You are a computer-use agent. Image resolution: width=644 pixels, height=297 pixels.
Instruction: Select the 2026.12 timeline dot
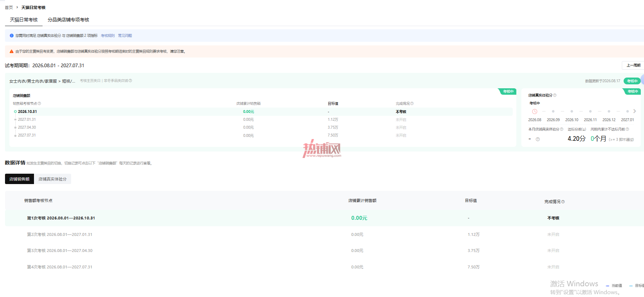pyautogui.click(x=609, y=112)
